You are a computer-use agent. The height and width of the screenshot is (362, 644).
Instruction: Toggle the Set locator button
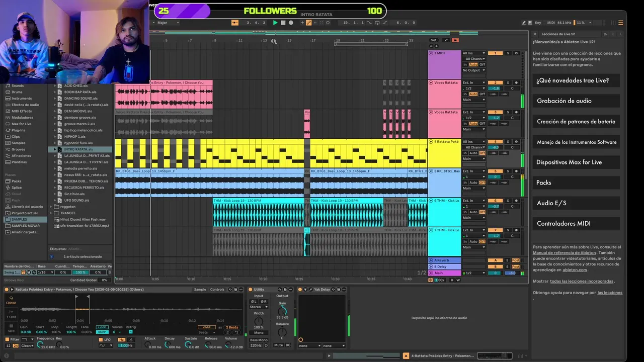click(x=433, y=40)
